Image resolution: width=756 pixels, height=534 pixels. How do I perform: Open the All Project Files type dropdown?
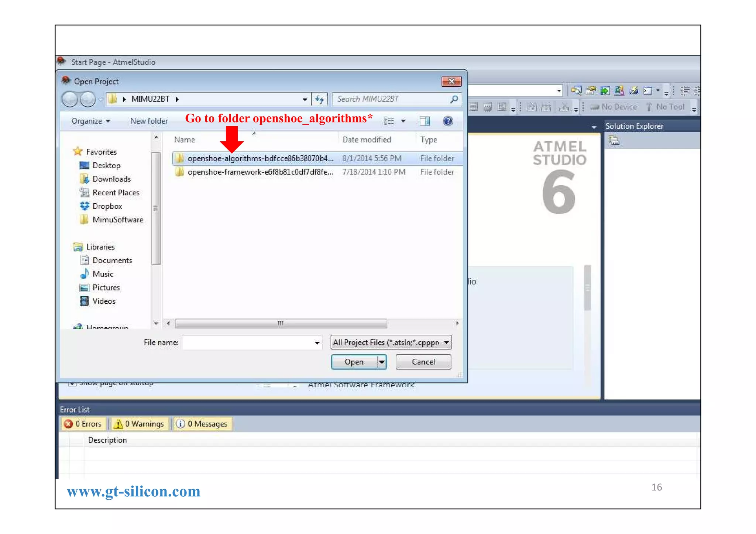coord(391,342)
